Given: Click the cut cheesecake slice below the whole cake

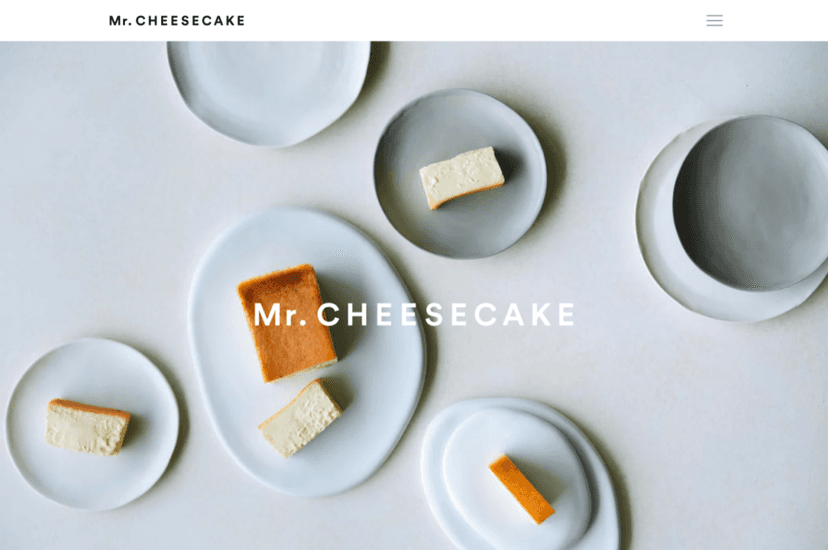Looking at the screenshot, I should [x=300, y=418].
